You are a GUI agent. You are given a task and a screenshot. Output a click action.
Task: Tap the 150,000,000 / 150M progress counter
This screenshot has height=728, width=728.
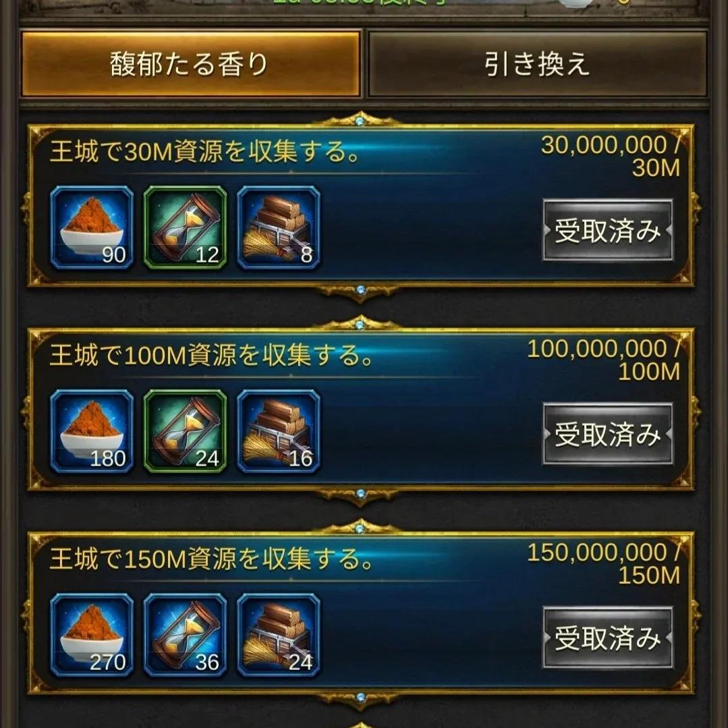[x=604, y=563]
